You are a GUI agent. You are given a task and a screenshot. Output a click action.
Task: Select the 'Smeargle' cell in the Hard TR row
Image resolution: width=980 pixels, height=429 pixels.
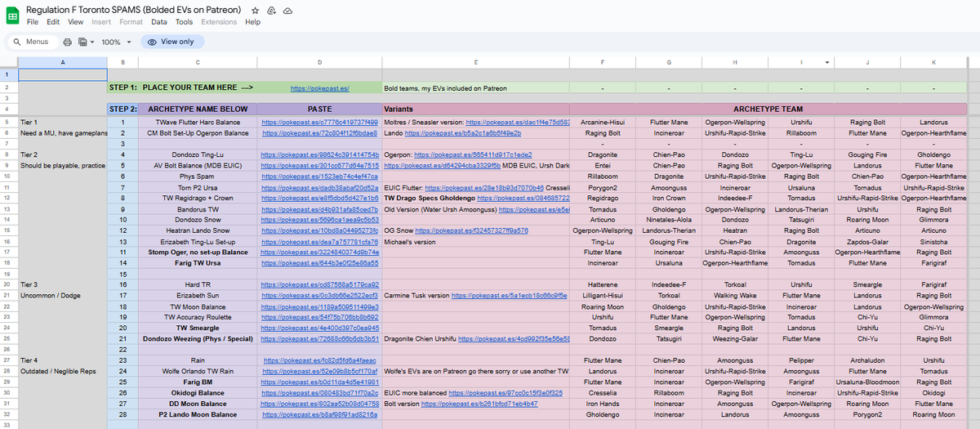coord(867,284)
